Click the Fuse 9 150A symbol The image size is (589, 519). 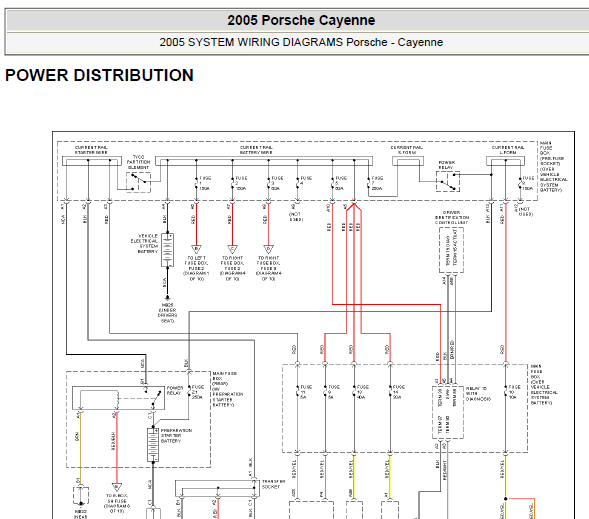pos(520,183)
